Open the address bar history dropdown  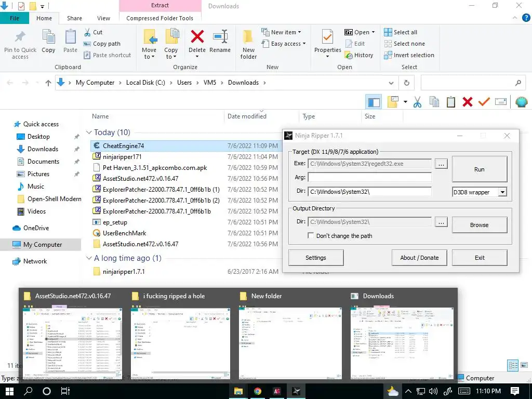pyautogui.click(x=391, y=83)
